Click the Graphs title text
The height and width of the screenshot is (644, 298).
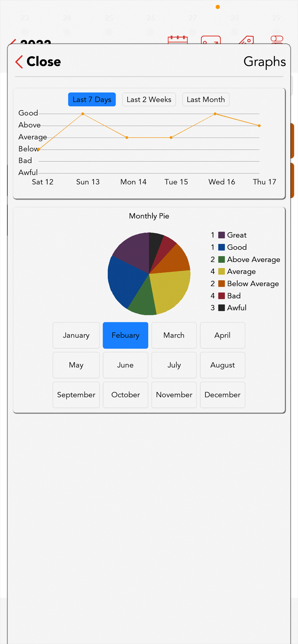[264, 62]
